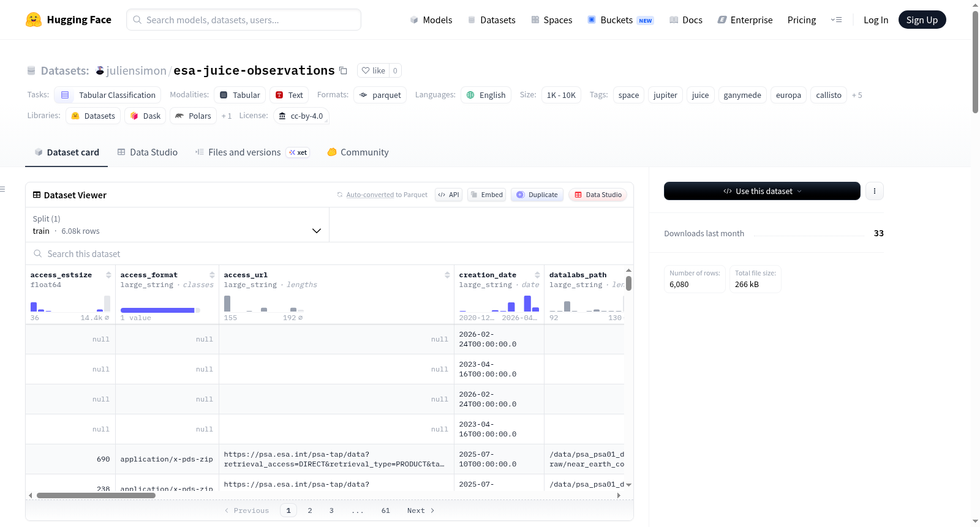The height and width of the screenshot is (527, 980).
Task: Open Docs in the navigation
Action: click(x=686, y=20)
